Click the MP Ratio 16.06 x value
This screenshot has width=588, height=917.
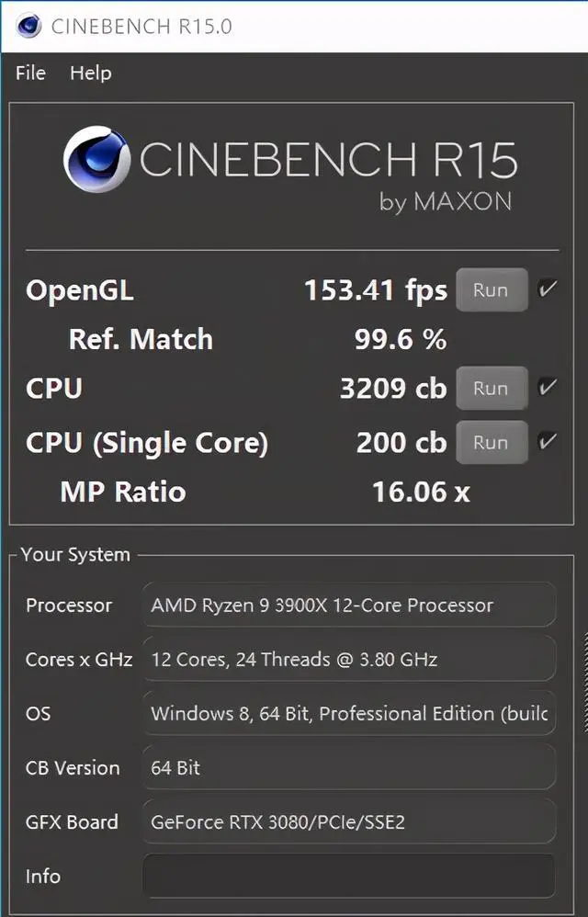point(421,492)
